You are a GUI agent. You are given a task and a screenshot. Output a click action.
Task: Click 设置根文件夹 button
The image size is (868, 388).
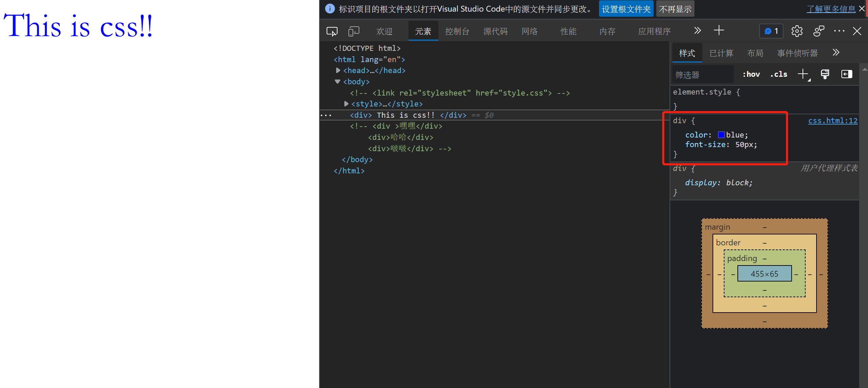pyautogui.click(x=626, y=9)
